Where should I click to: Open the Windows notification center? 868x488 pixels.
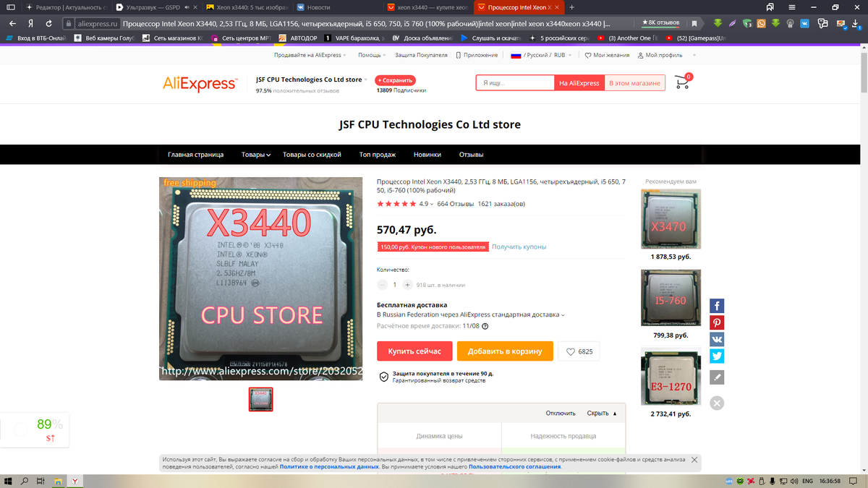854,481
